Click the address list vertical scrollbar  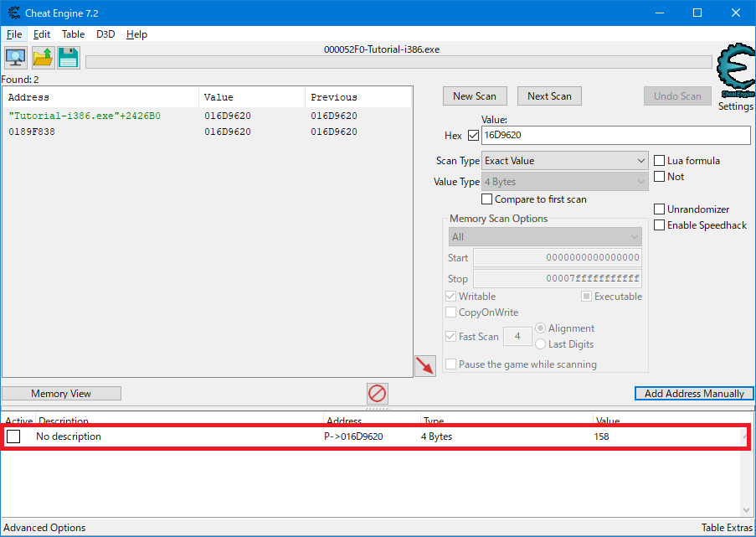[x=746, y=473]
